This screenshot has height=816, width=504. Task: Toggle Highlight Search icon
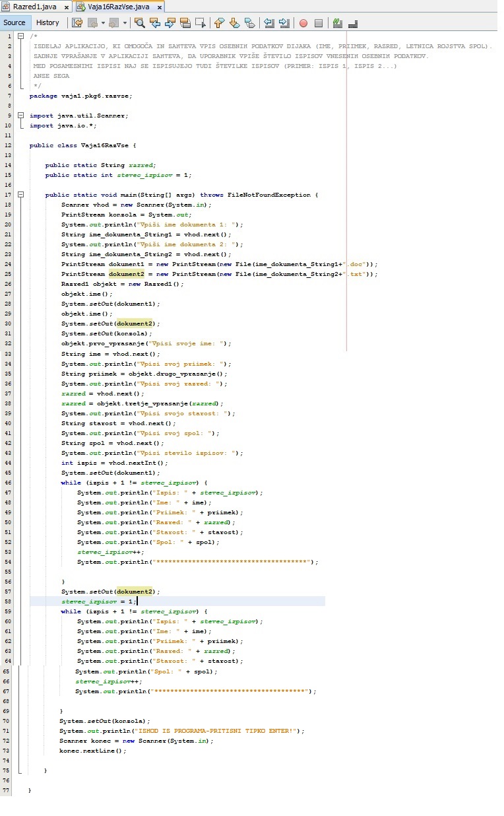[x=185, y=22]
